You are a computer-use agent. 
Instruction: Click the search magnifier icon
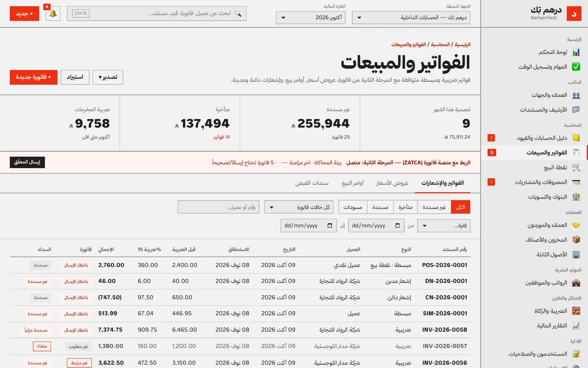coord(238,13)
